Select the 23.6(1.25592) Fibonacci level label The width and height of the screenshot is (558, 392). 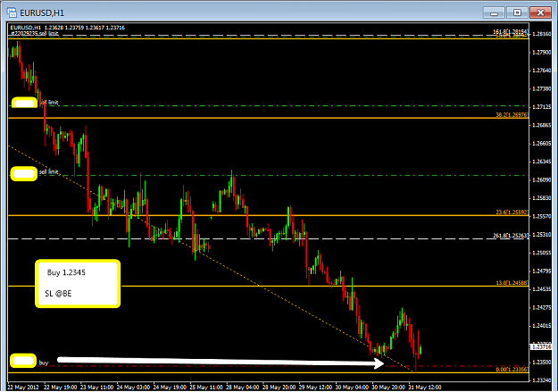512,213
